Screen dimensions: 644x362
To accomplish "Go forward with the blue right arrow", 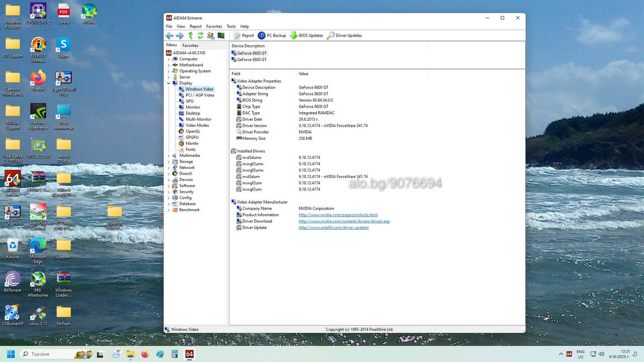I will click(180, 35).
